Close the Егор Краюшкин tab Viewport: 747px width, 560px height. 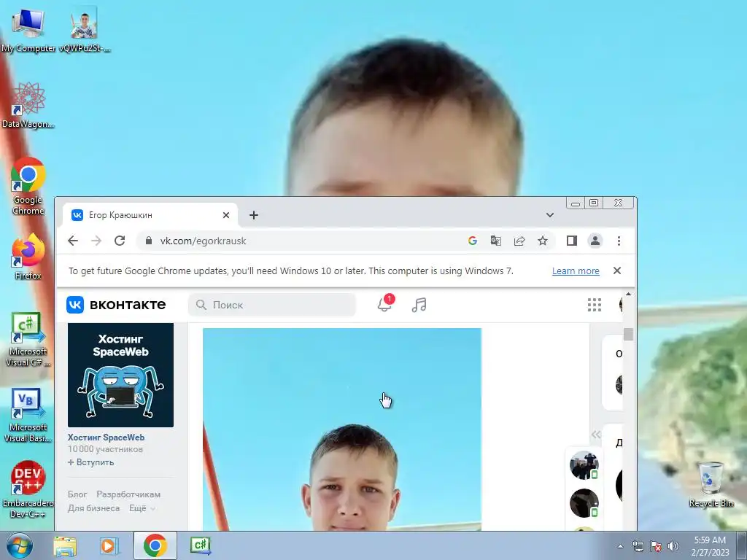(x=226, y=215)
